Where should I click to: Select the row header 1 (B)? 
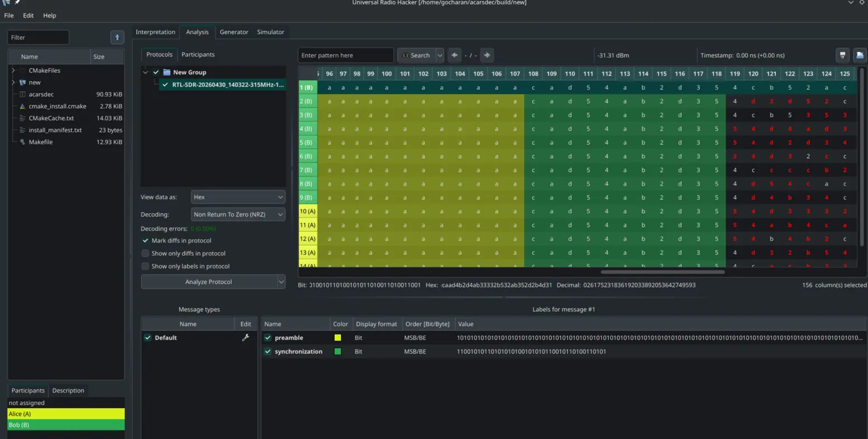(x=308, y=87)
